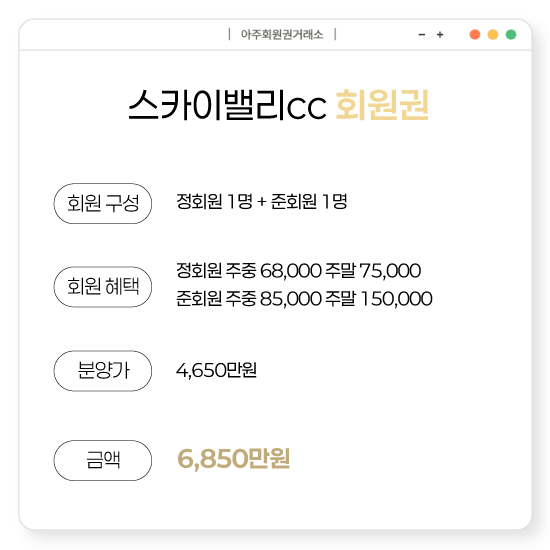The image size is (550, 550).
Task: Click the left vertical bar beside title
Action: [229, 34]
